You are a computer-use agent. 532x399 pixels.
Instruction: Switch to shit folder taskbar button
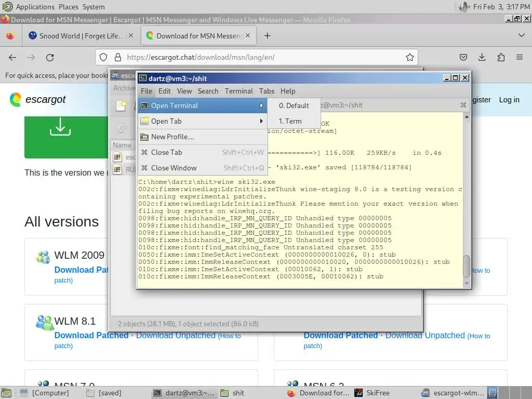[232, 393]
